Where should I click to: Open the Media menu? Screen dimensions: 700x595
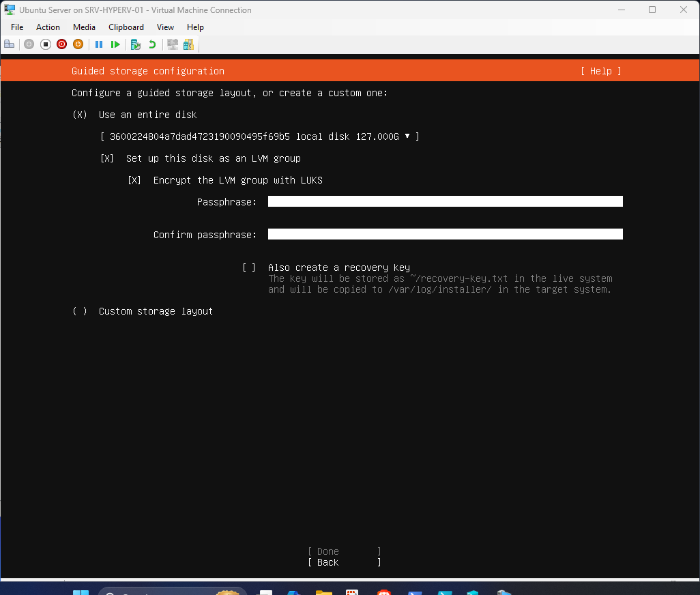click(84, 27)
